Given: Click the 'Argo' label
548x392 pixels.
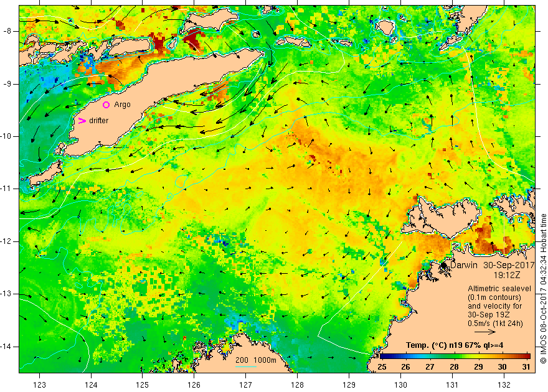Looking at the screenshot, I should coord(122,105).
